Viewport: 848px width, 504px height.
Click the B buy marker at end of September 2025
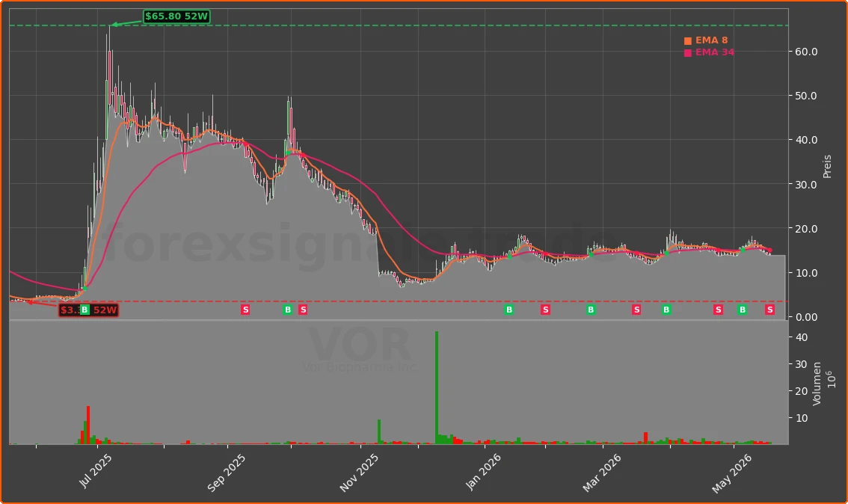click(288, 310)
